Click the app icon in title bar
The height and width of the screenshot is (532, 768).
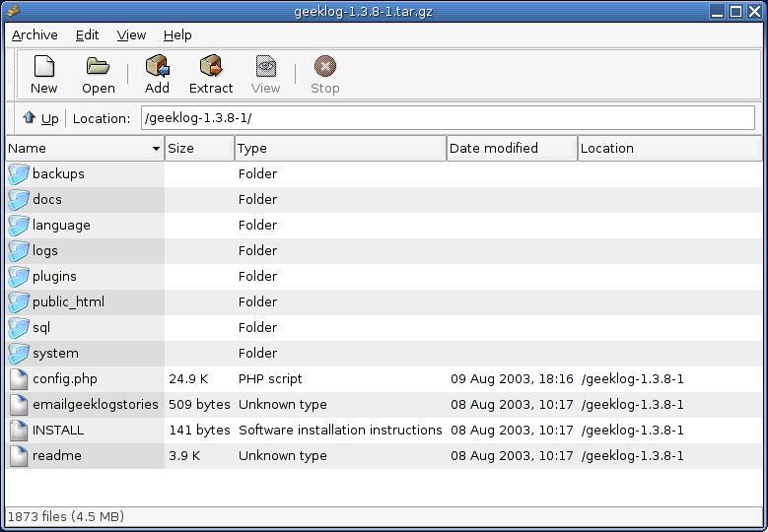tap(13, 10)
